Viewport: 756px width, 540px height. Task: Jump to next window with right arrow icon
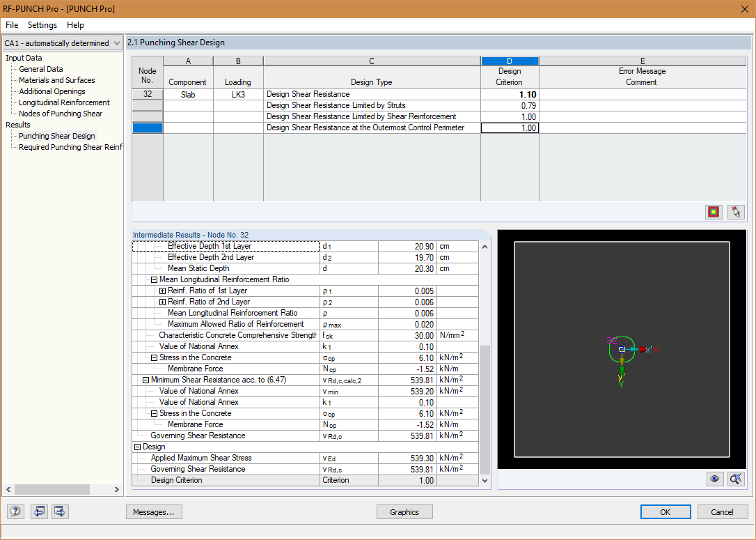59,511
